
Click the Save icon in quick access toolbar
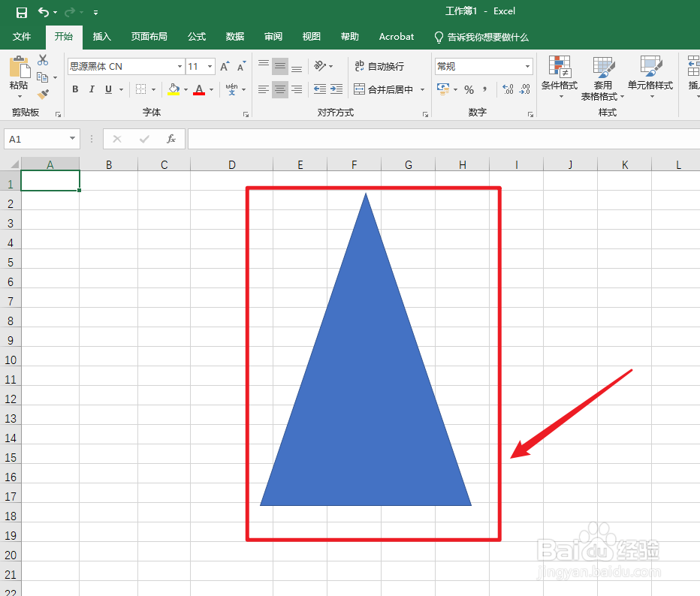[x=22, y=13]
